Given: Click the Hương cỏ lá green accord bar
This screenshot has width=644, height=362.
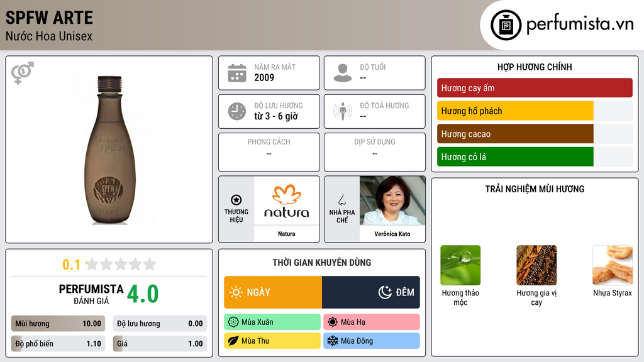Looking at the screenshot, I should tap(535, 156).
